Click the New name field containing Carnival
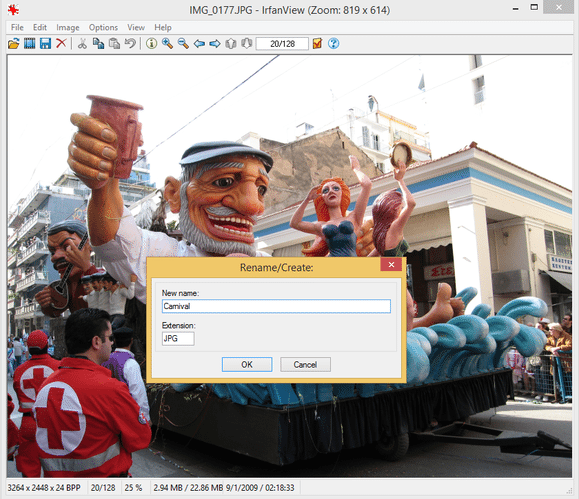Screen dimensions: 579x499 (276, 306)
